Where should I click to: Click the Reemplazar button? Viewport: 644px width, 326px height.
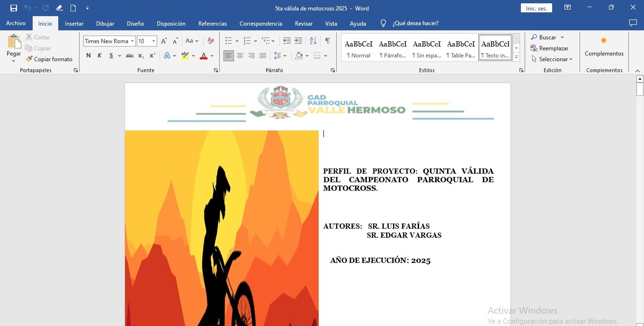(x=549, y=48)
